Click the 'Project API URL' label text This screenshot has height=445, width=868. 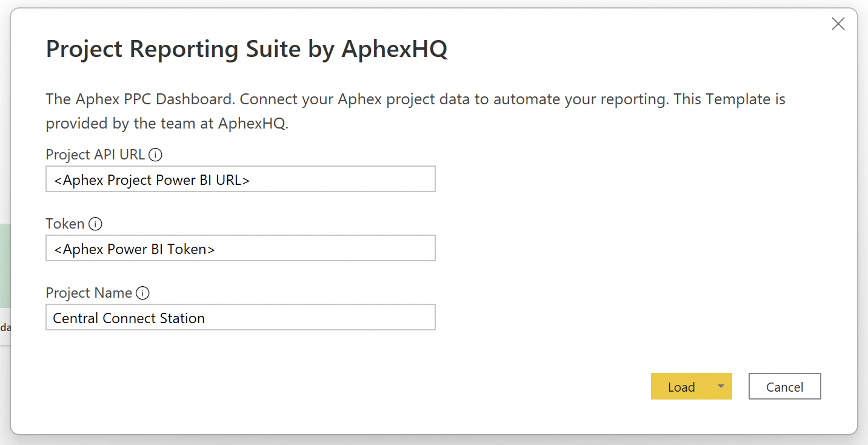point(95,155)
